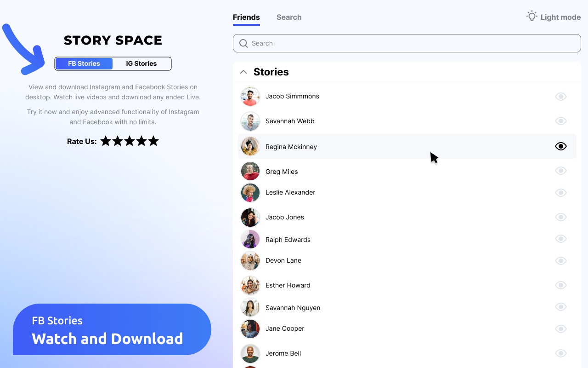Focus the Search input field
Screen dimensions: 588x368
point(407,43)
